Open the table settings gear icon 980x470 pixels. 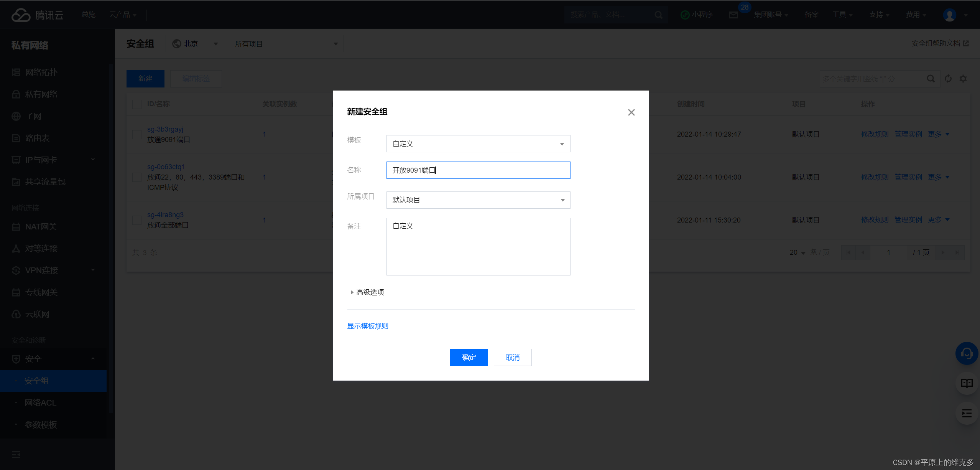coord(963,79)
